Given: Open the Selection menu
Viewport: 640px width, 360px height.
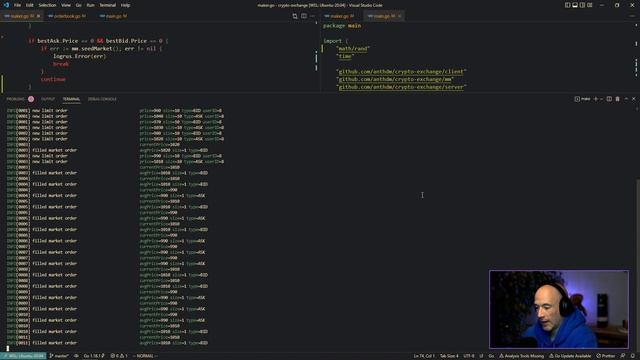Looking at the screenshot, I should [x=47, y=5].
